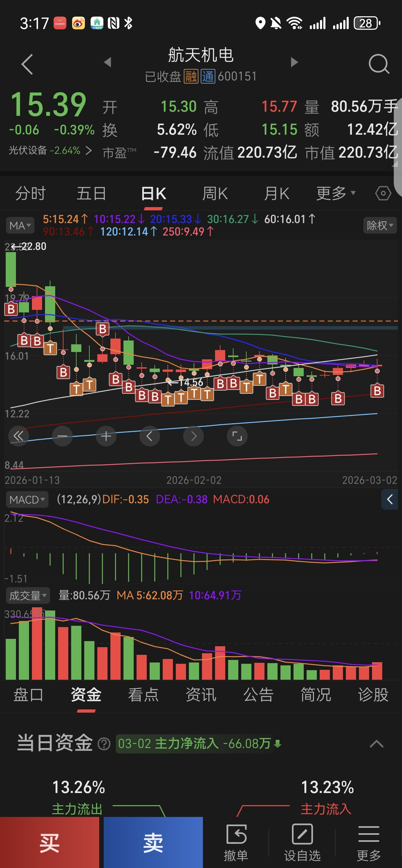402x868 pixels.
Task: Switch to the 资金 tab
Action: (x=86, y=695)
